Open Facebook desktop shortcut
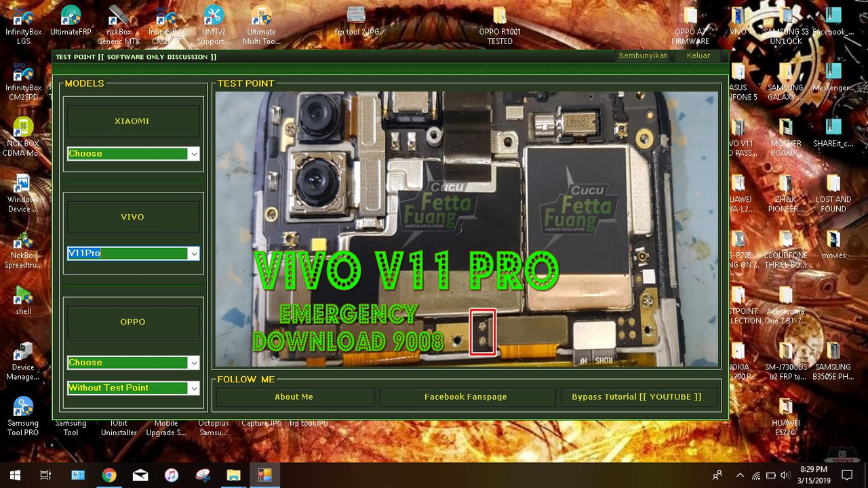 [833, 21]
